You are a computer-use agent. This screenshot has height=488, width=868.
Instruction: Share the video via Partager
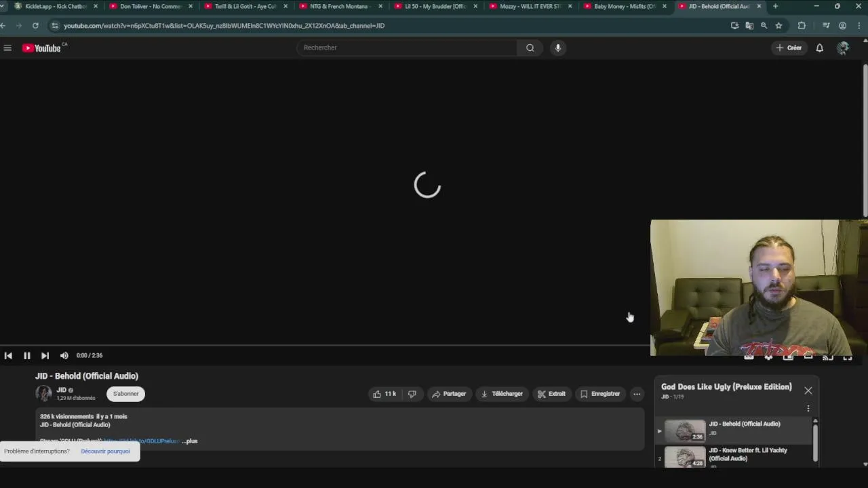[x=449, y=394]
